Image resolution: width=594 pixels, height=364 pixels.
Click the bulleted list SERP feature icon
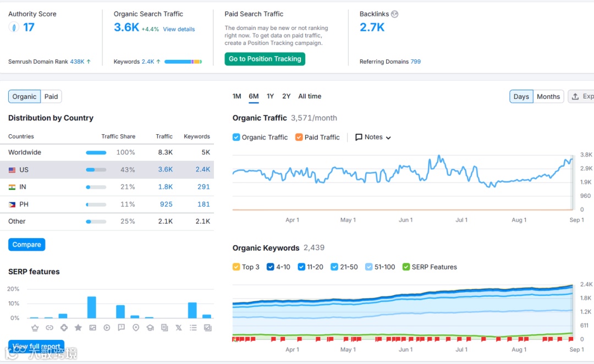click(193, 328)
